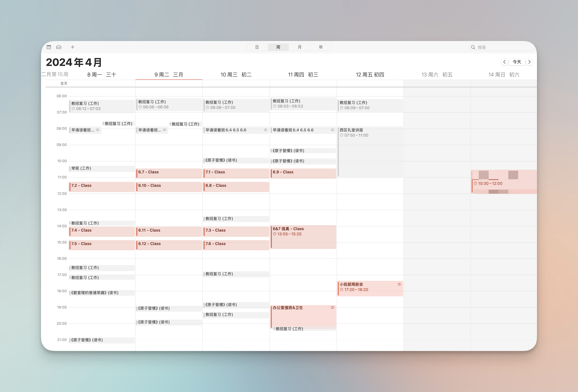Switch to 月 month view
Viewport: 578px width, 392px height.
(299, 47)
